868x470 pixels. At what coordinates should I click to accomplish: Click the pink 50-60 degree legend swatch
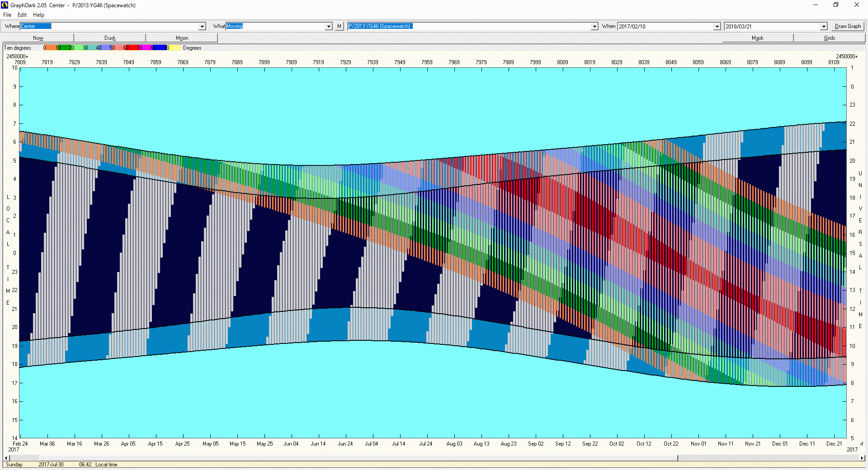pos(118,47)
